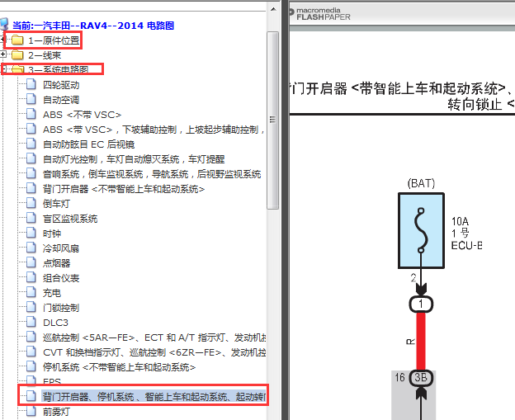The image size is (515, 420).
Task: Select 1—原件位置 folder label
Action: (x=54, y=40)
